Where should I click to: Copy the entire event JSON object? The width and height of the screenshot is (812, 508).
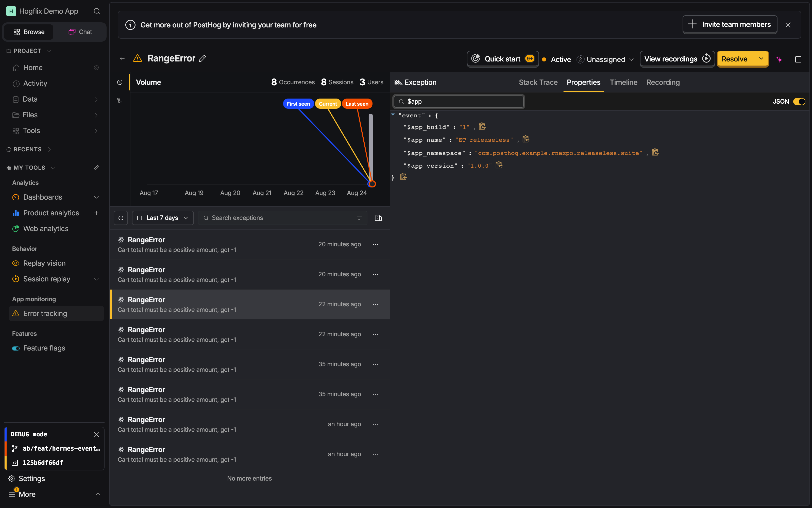coord(403,177)
